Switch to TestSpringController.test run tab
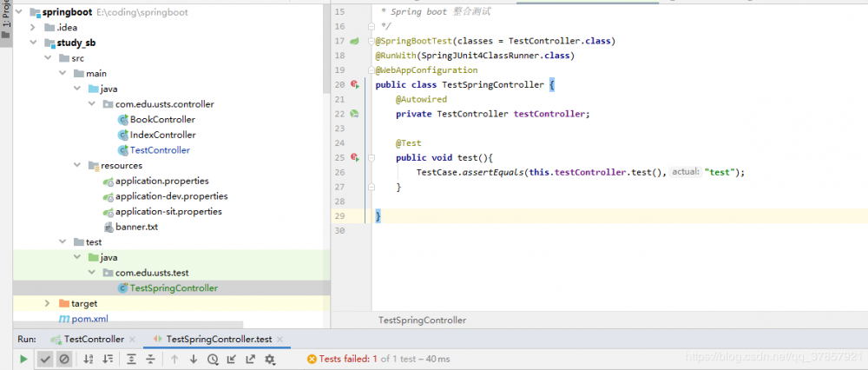This screenshot has height=370, width=868. pos(220,339)
